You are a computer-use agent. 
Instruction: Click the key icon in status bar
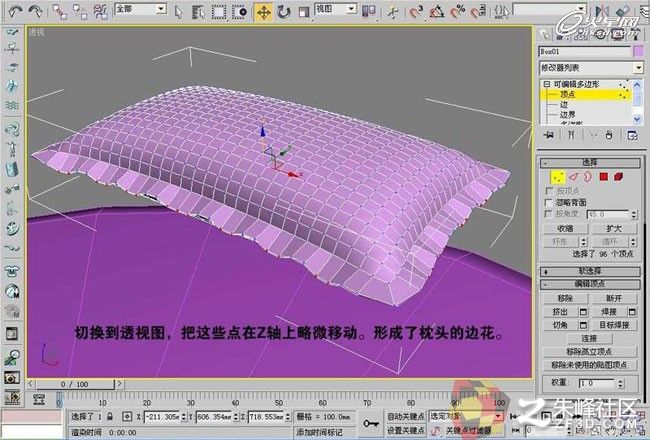371,423
